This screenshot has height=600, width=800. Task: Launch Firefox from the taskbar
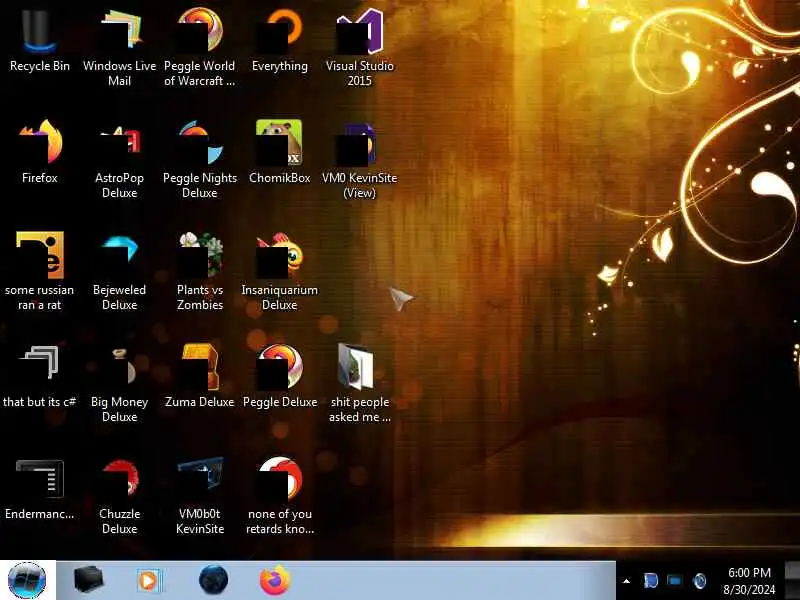pos(275,580)
